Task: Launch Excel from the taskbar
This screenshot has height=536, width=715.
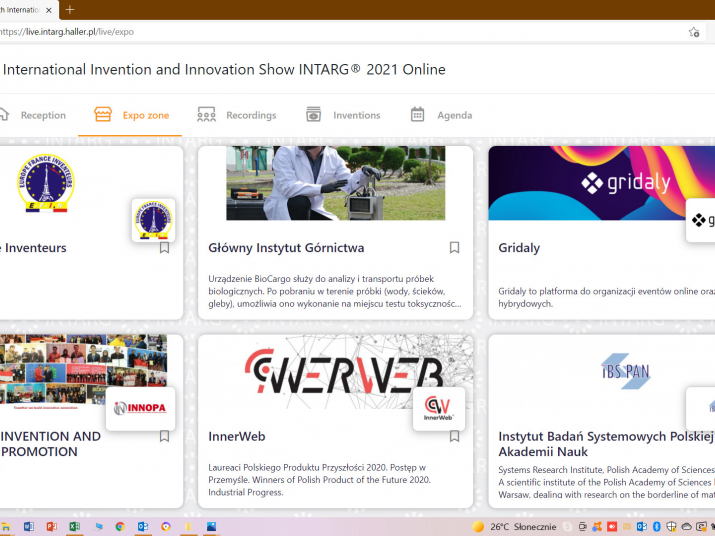Action: coord(74,526)
